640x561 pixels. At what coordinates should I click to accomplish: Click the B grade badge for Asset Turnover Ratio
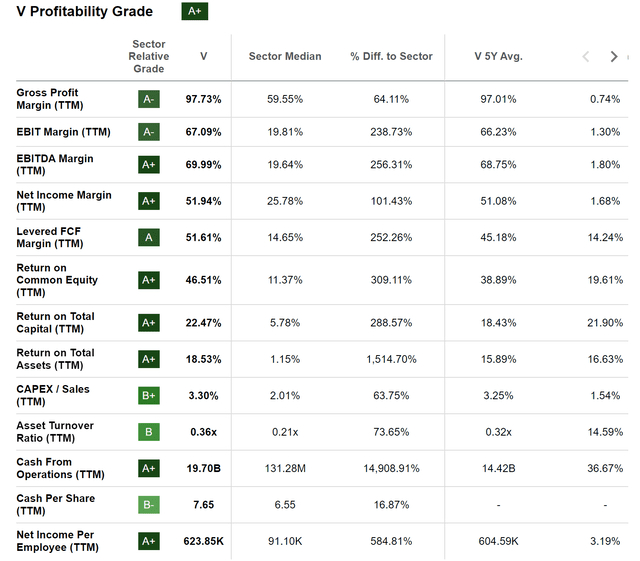click(x=149, y=432)
